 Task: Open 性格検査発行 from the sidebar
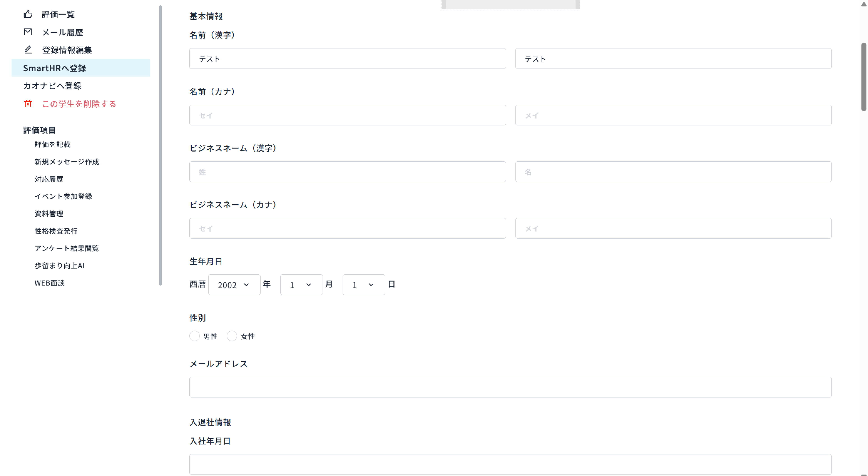point(56,231)
